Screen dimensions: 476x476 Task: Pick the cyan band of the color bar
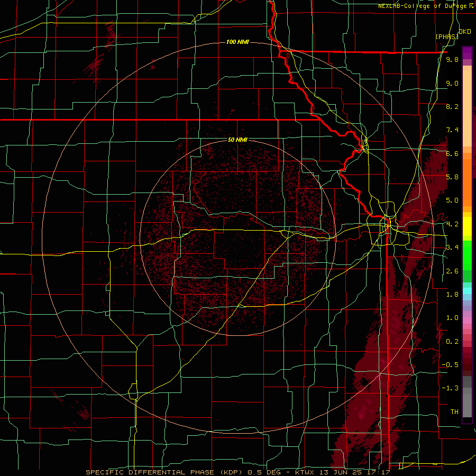(x=467, y=291)
